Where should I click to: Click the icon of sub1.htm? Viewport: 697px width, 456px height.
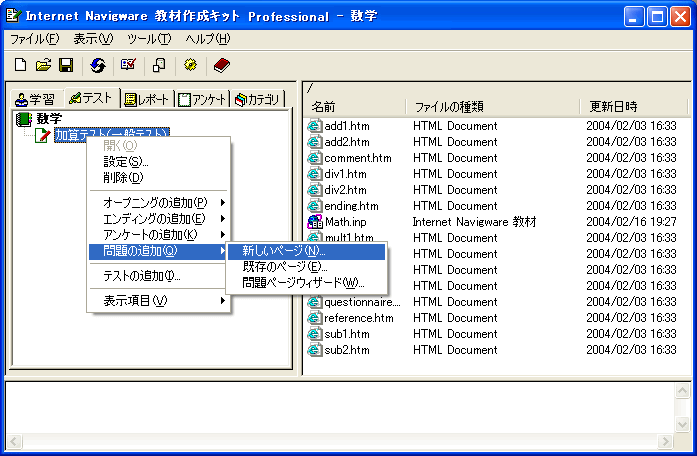(315, 334)
